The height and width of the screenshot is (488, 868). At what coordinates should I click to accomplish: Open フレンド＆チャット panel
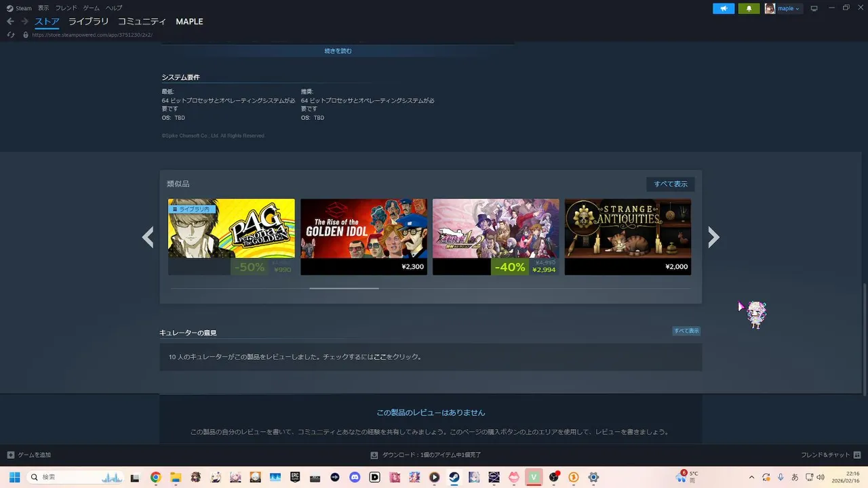[x=831, y=455]
